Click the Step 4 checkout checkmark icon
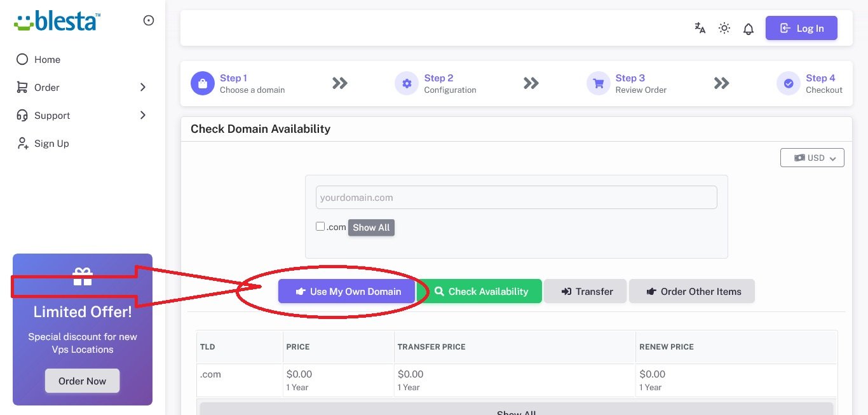This screenshot has height=415, width=868. click(x=789, y=83)
